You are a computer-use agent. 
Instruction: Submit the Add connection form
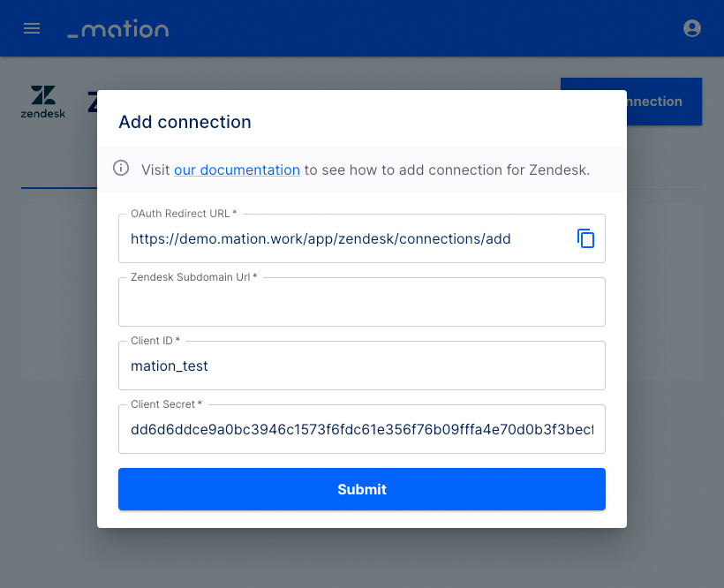click(x=361, y=489)
